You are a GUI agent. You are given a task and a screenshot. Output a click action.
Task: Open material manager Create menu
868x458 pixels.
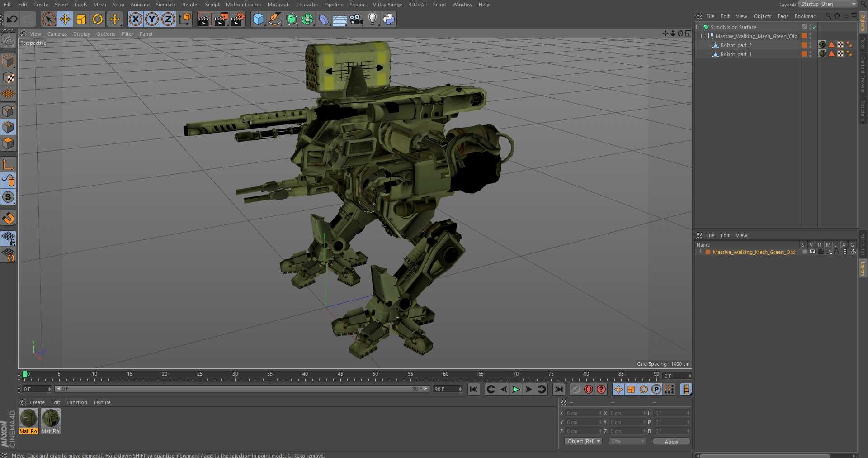click(x=37, y=402)
